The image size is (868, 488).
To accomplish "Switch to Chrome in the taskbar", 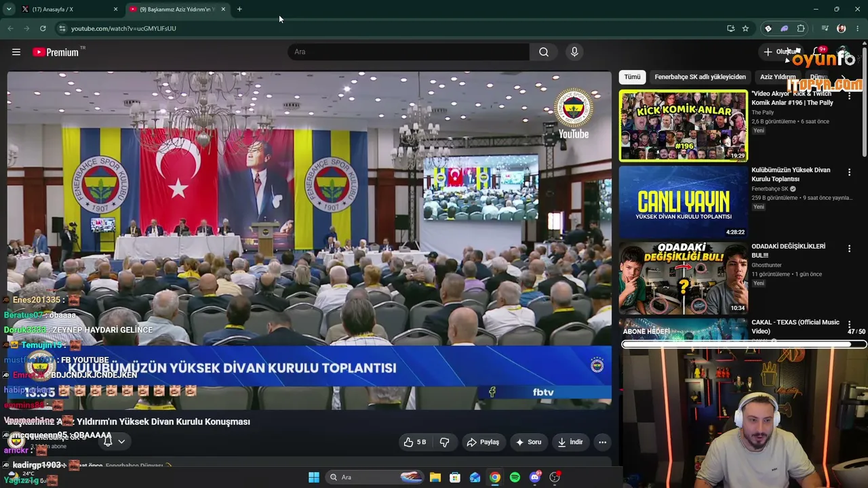I will (495, 477).
